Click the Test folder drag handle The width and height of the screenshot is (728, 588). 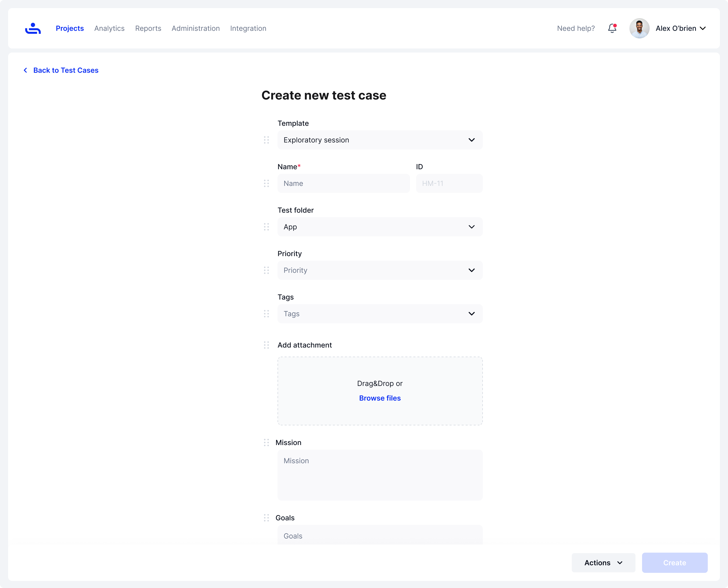pos(266,227)
